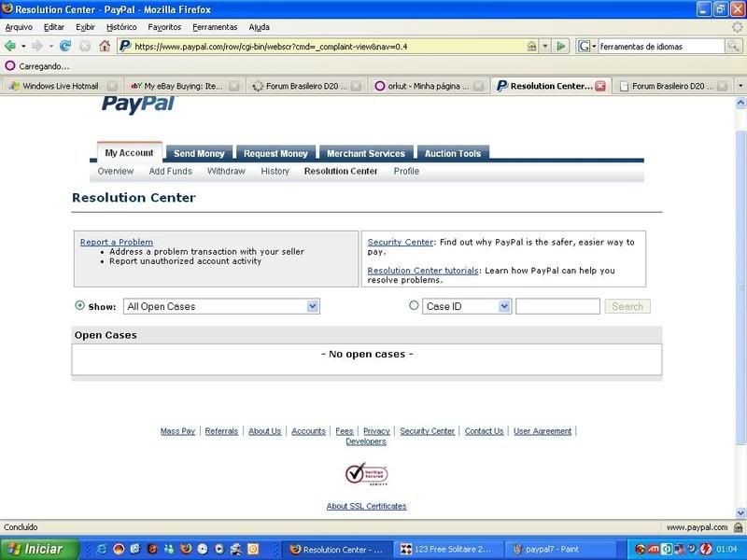Screen dimensions: 747x560
Task: Open the Merchant Services tab
Action: [x=365, y=153]
